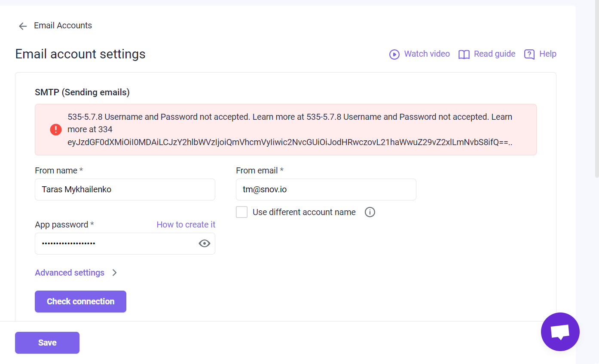599x364 pixels.
Task: Click the From name input field
Action: tap(125, 189)
